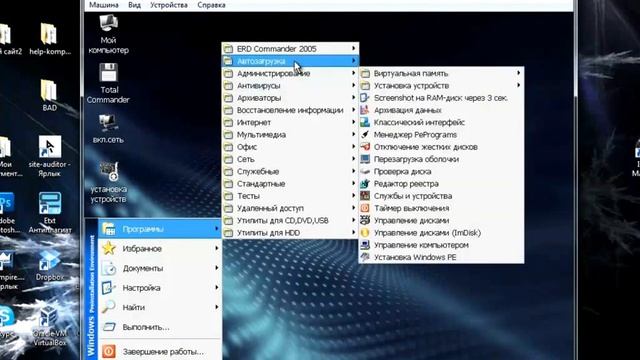Open Найти in the start menu
This screenshot has height=360, width=640.
pyautogui.click(x=160, y=307)
